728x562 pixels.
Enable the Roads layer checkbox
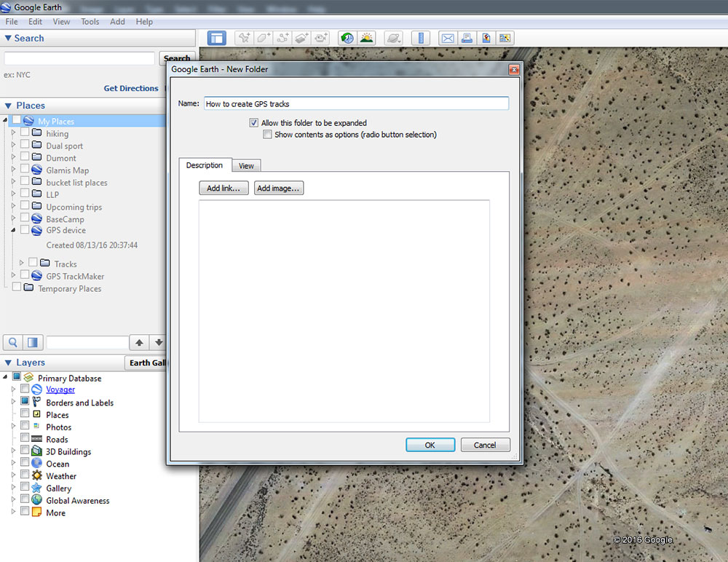(25, 438)
